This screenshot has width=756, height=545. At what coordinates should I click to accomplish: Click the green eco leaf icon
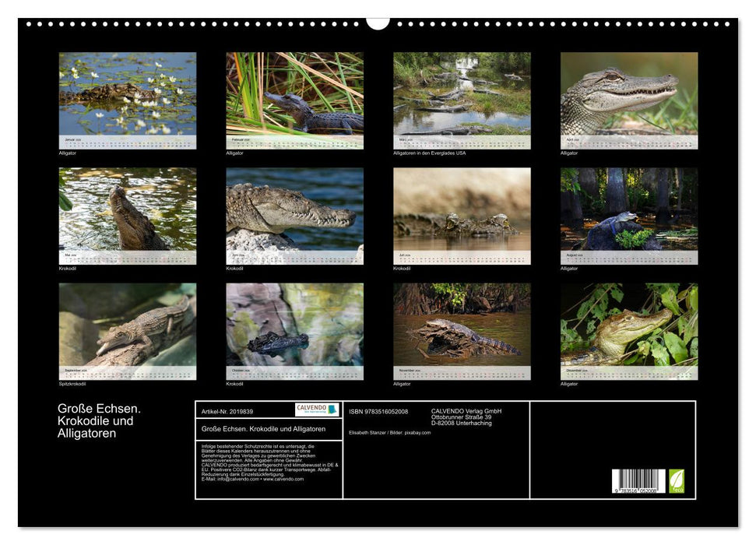[x=677, y=480]
